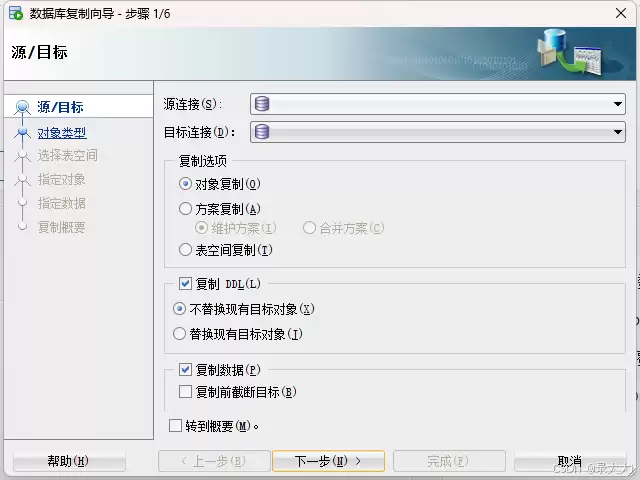The height and width of the screenshot is (480, 640).
Task: Click the database copy banner graphic
Action: (570, 52)
